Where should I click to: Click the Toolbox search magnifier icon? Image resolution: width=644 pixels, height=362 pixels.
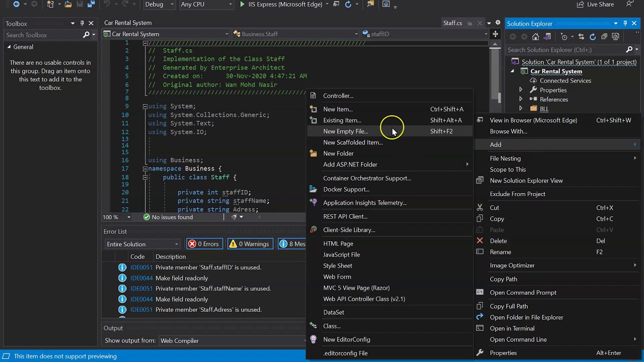[86, 35]
